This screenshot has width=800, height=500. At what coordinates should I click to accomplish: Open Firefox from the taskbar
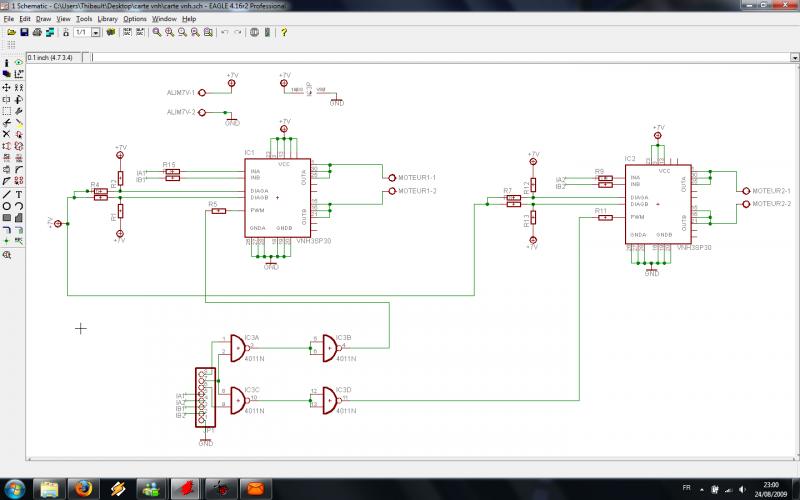pyautogui.click(x=83, y=489)
